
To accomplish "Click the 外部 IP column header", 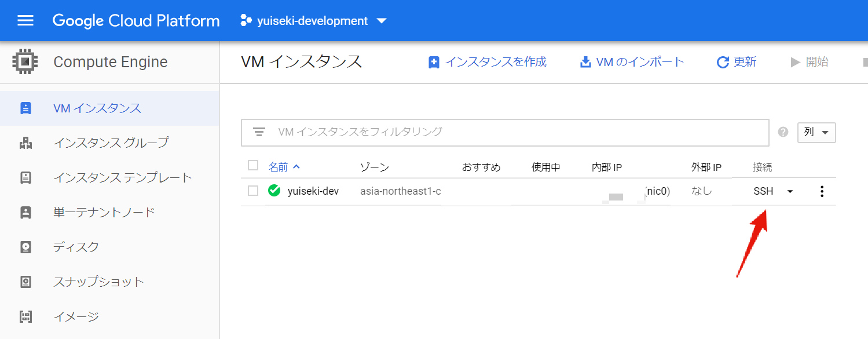I will pyautogui.click(x=706, y=167).
